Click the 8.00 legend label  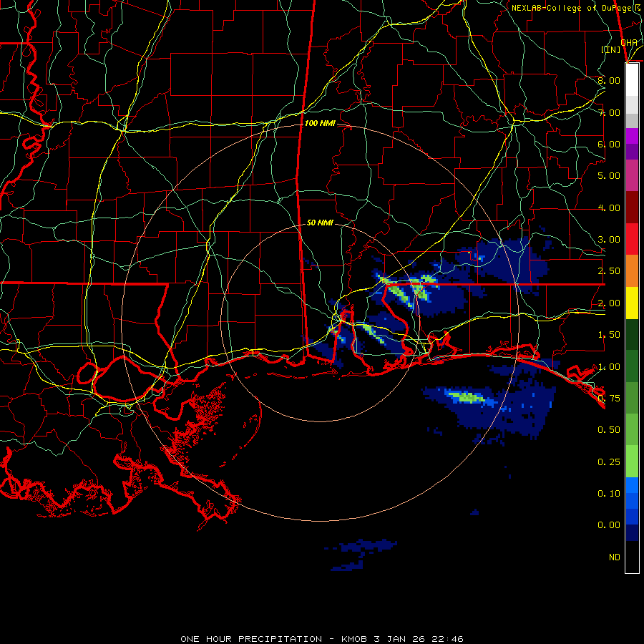coord(609,80)
